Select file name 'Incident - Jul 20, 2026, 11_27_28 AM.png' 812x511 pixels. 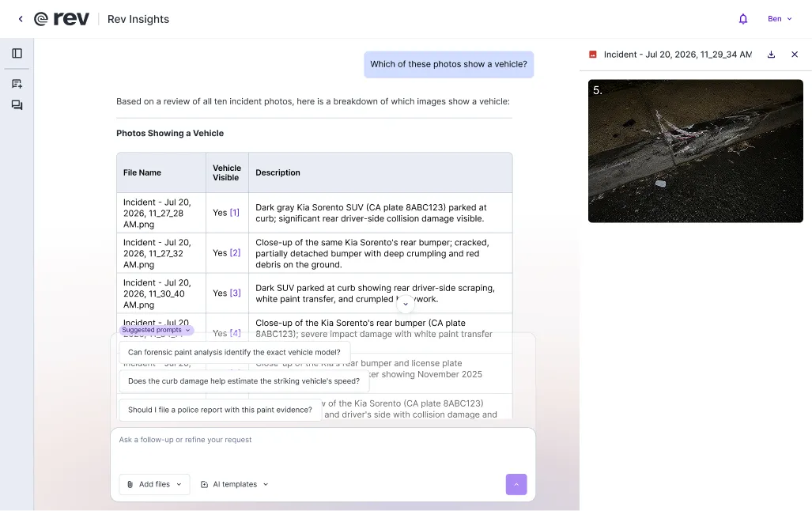point(157,213)
